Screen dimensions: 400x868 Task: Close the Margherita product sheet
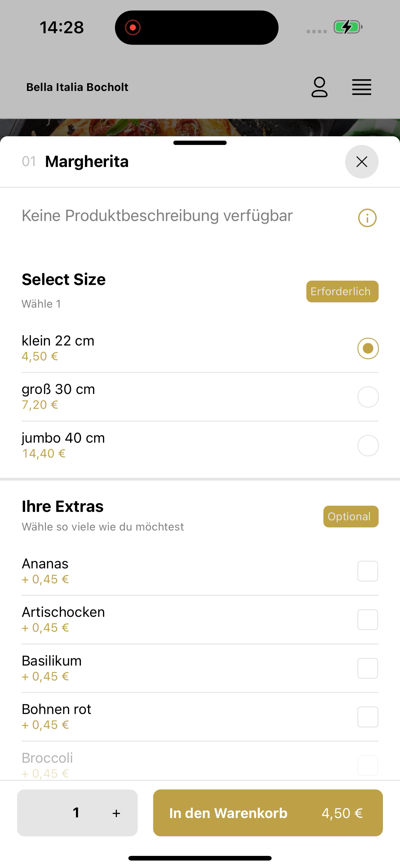click(x=362, y=162)
